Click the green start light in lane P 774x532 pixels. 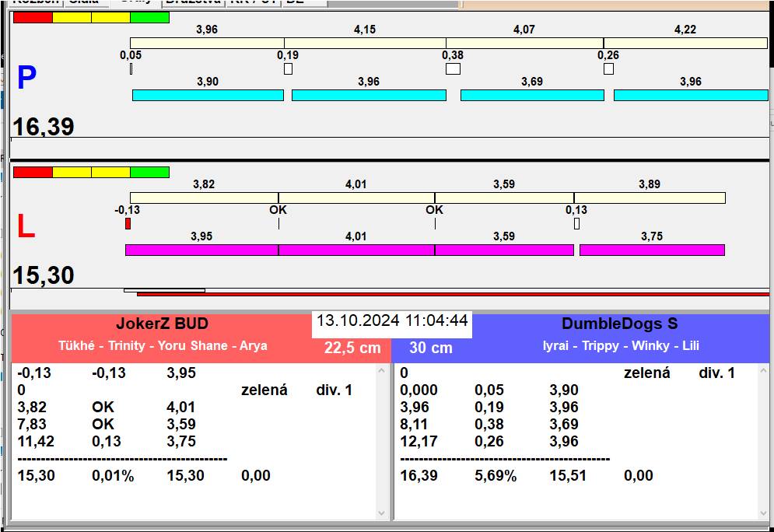pos(150,18)
